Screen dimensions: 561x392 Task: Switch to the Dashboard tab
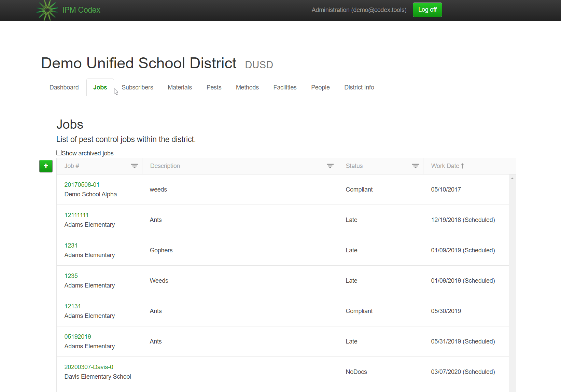(64, 87)
